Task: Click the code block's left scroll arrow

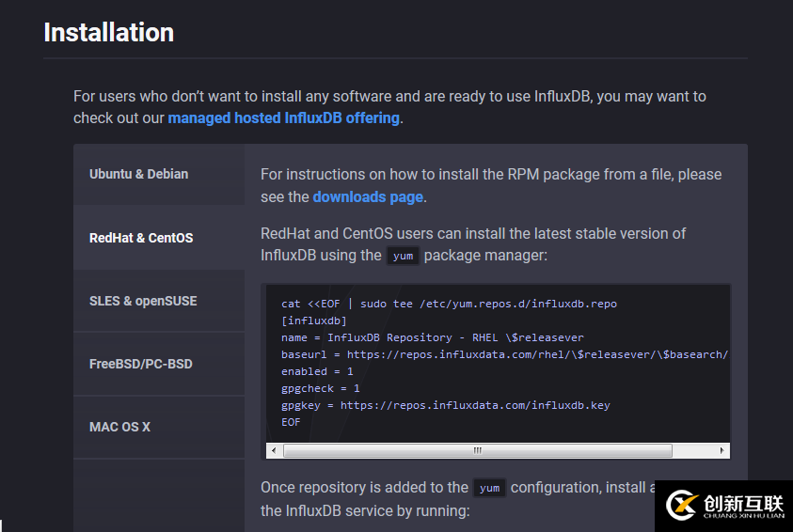Action: tap(274, 451)
